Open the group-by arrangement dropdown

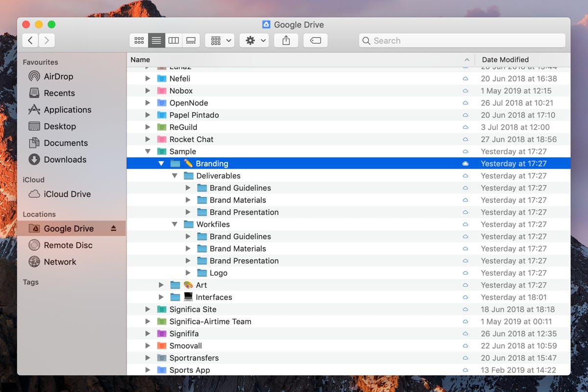[220, 40]
